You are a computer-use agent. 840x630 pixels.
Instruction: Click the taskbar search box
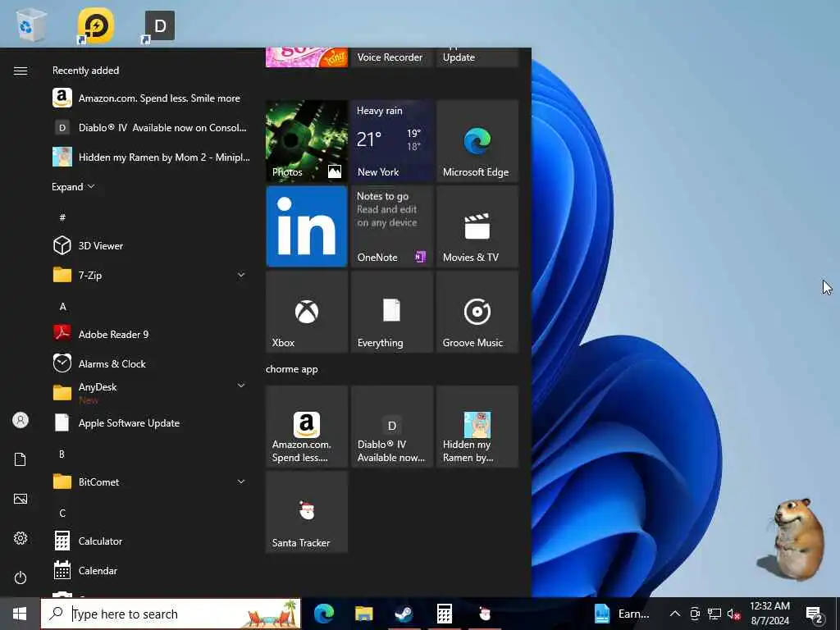(x=171, y=614)
